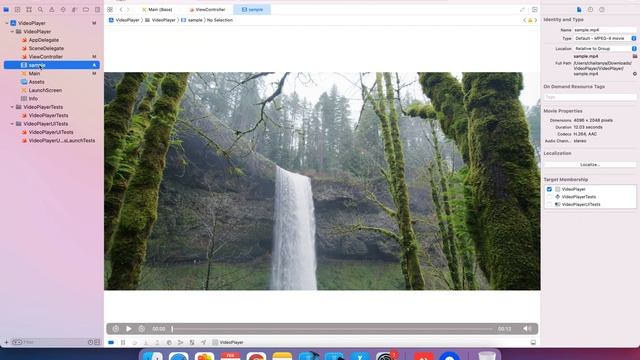Go forward in editor history
This screenshot has height=360, width=640.
pos(128,9)
